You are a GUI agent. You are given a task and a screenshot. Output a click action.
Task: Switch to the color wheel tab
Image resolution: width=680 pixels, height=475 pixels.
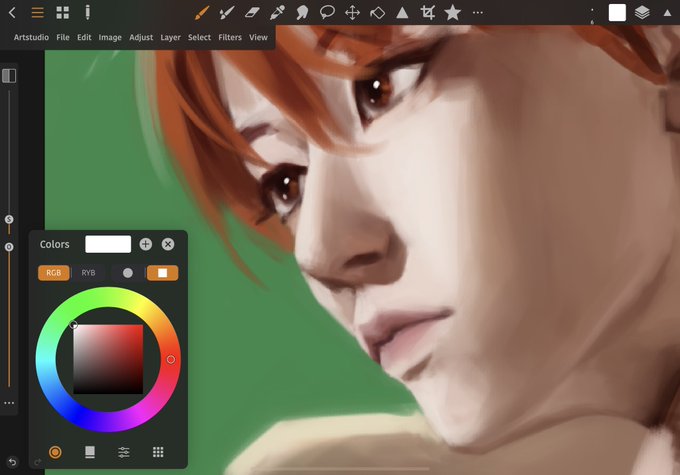(x=55, y=452)
